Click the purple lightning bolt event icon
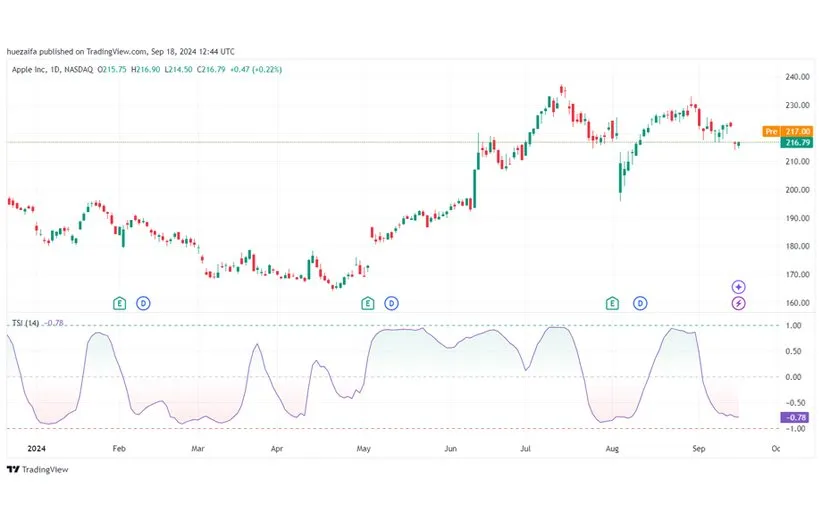 [738, 303]
